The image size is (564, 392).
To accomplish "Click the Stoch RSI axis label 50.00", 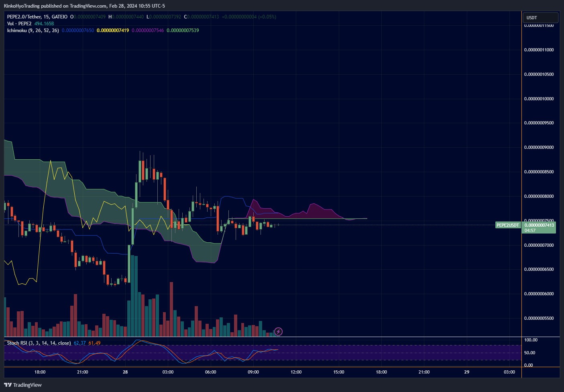I will point(530,353).
